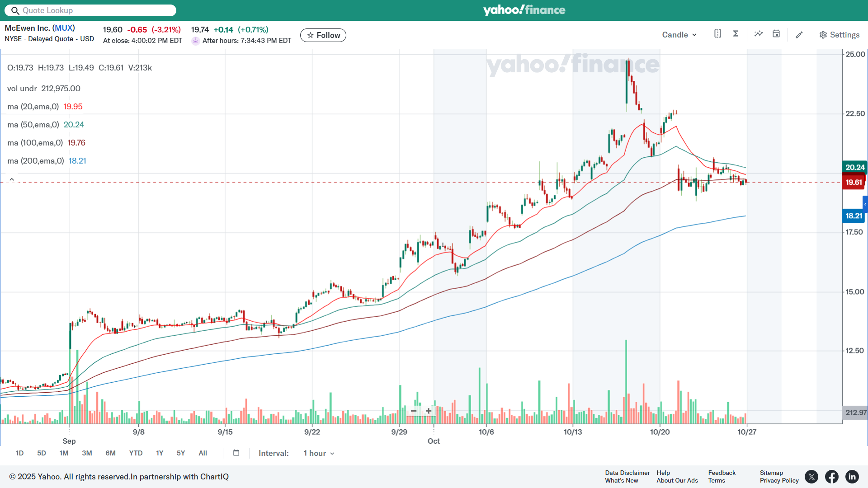
Task: Zoom out the chart with minus button
Action: pyautogui.click(x=413, y=411)
